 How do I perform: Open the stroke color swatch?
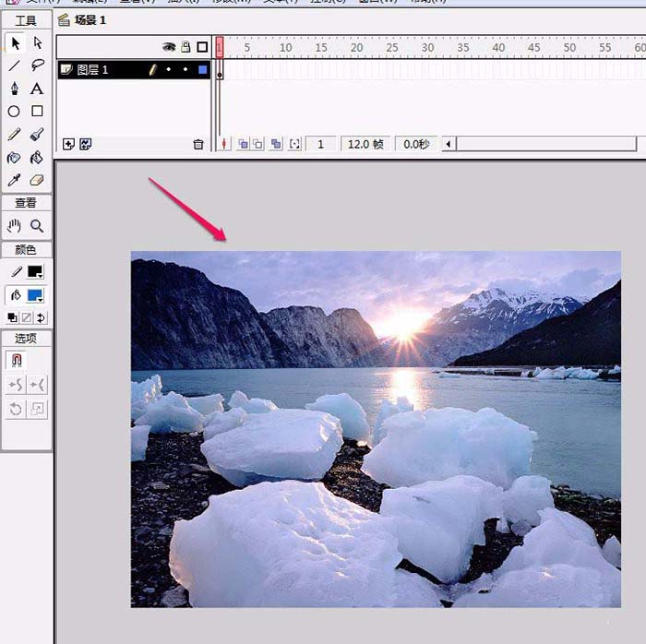(x=35, y=272)
